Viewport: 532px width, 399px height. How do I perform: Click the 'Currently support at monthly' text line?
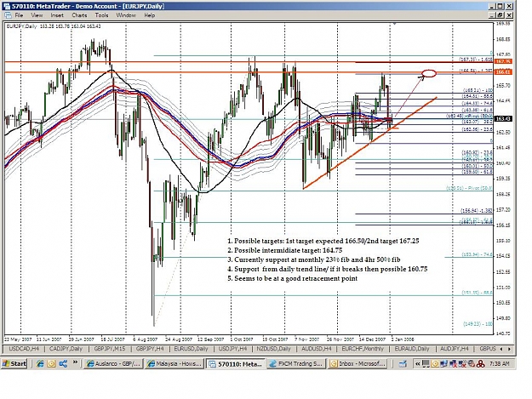point(313,259)
